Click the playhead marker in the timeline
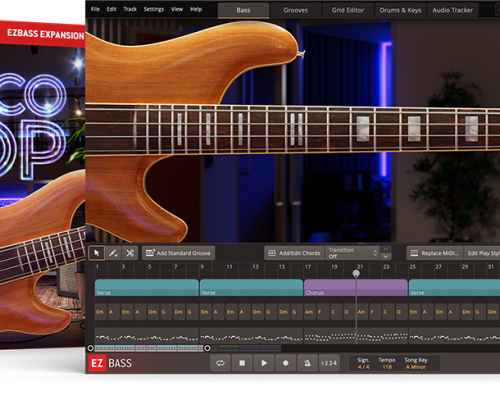 (x=356, y=274)
